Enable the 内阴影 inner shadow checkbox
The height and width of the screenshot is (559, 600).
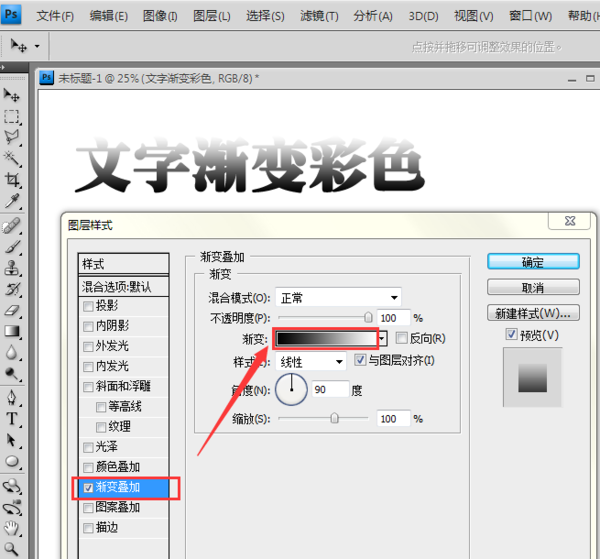click(x=88, y=326)
